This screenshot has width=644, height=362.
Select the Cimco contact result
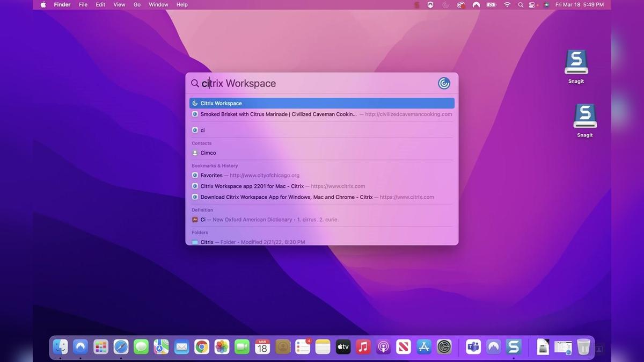(x=208, y=153)
